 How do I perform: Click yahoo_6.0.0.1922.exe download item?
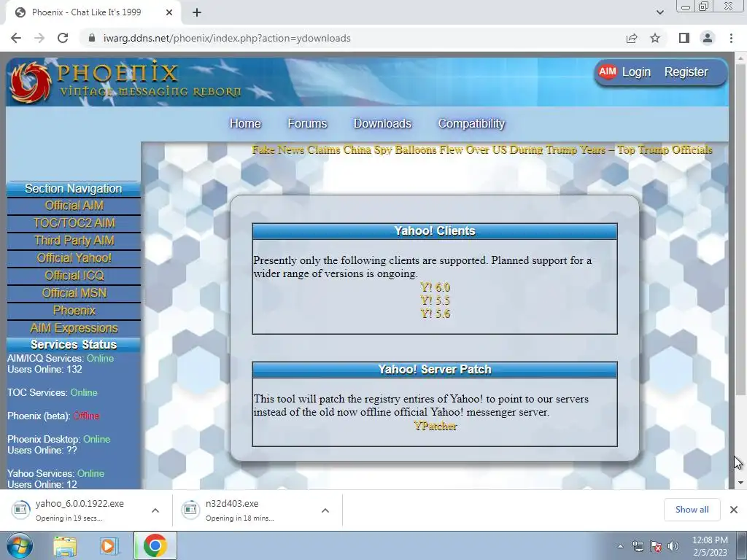point(79,510)
